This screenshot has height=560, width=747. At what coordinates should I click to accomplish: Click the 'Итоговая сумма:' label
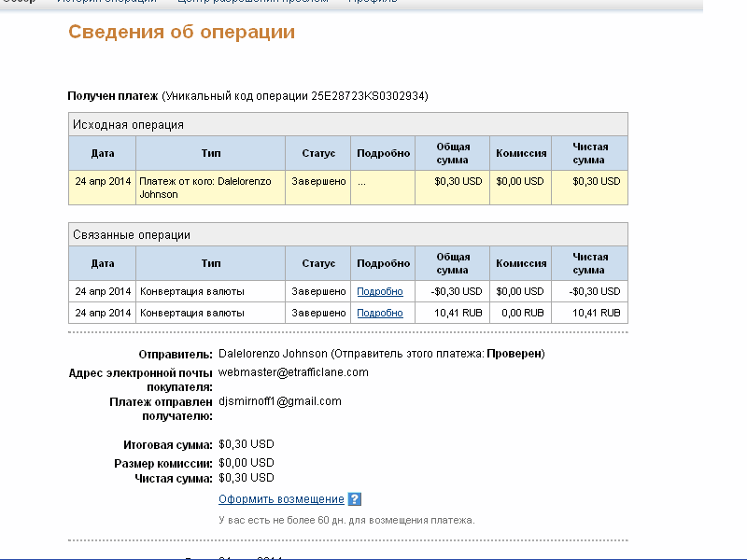coord(168,445)
